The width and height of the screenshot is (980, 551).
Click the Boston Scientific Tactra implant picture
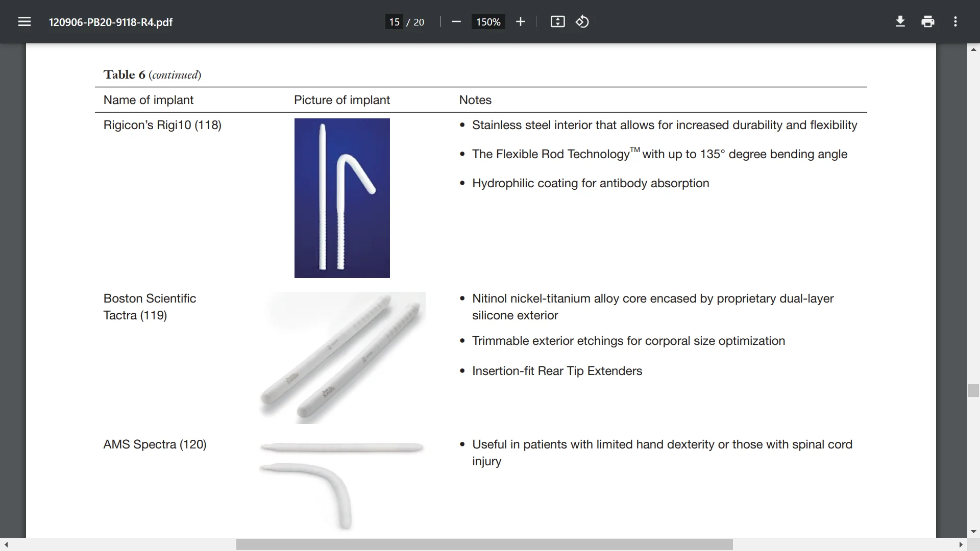coord(342,358)
